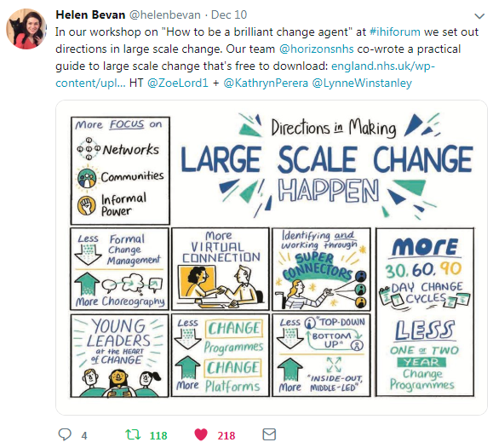Viewport: 493px width, 448px height.
Task: Click the 218 likes count
Action: [x=226, y=435]
